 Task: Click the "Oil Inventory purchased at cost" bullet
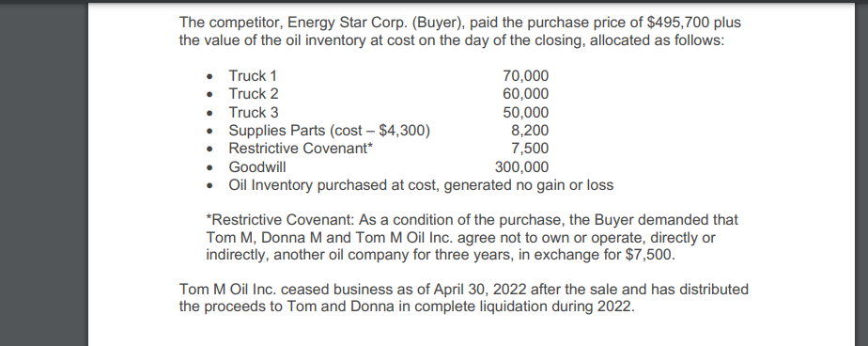(x=421, y=185)
